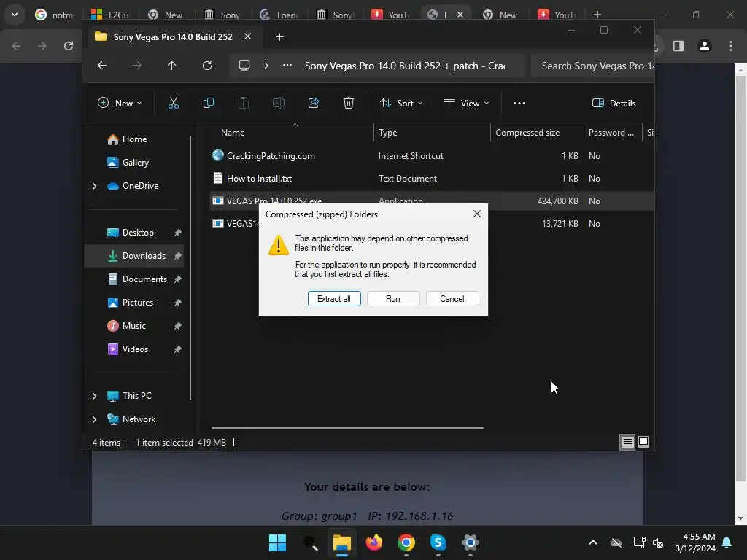
Task: Click the horizontal scrollbar in file list
Action: (347, 427)
